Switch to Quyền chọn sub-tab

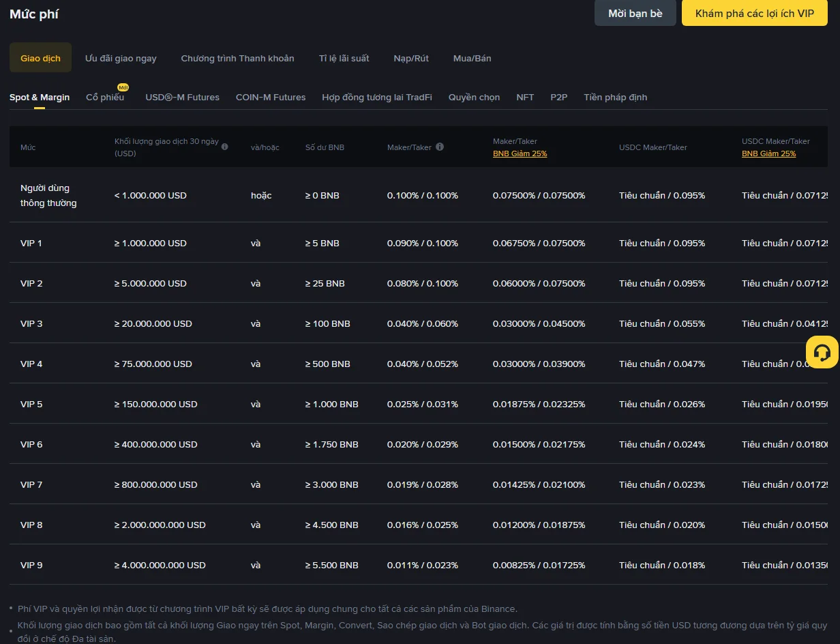click(474, 97)
